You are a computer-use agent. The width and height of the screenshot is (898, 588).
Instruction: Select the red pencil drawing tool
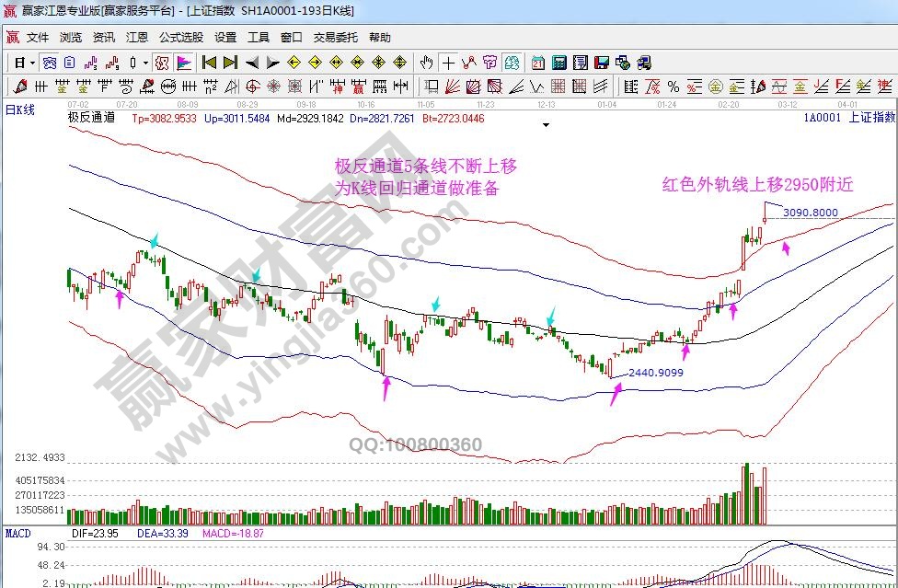(18, 86)
